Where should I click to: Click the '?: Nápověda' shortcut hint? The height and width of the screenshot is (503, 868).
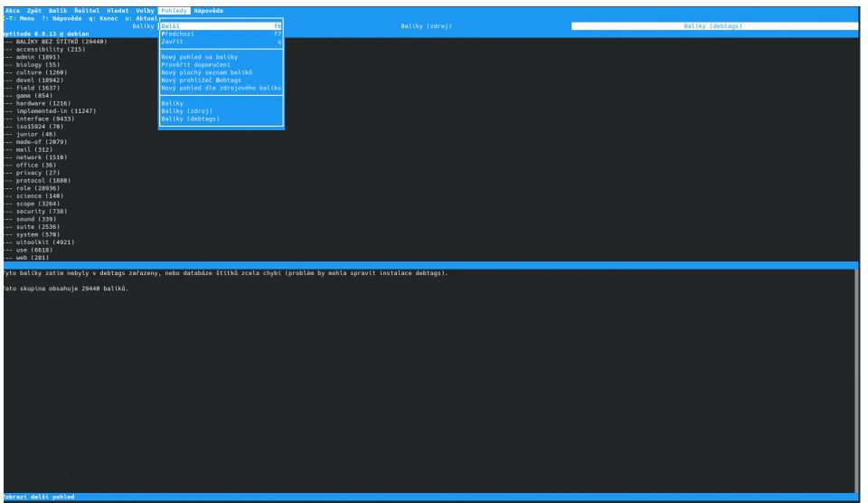point(61,18)
